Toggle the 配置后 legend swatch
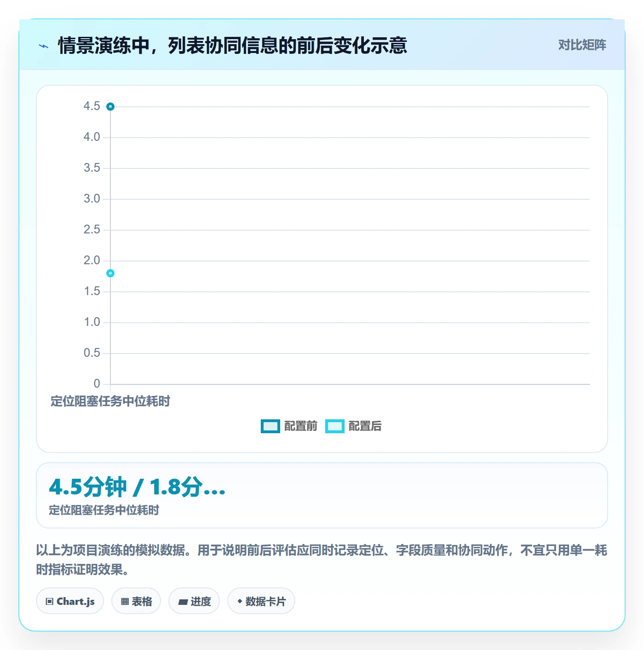644x650 pixels. [334, 426]
